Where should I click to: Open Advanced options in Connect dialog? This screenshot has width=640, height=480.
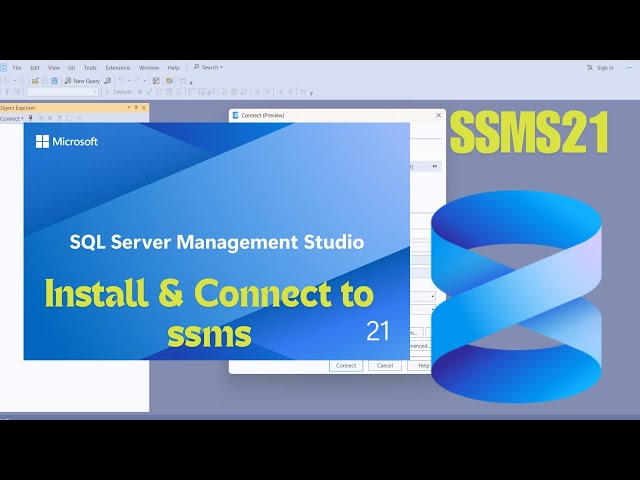(x=420, y=346)
